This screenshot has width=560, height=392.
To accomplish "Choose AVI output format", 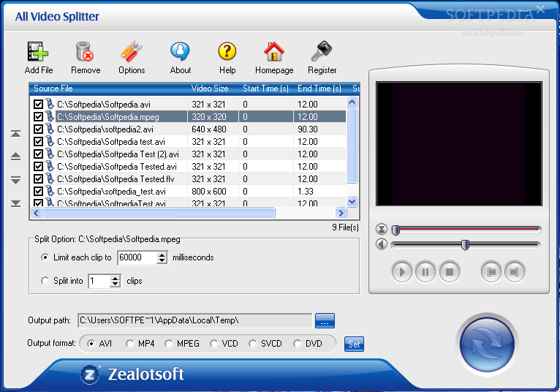I will pos(91,344).
